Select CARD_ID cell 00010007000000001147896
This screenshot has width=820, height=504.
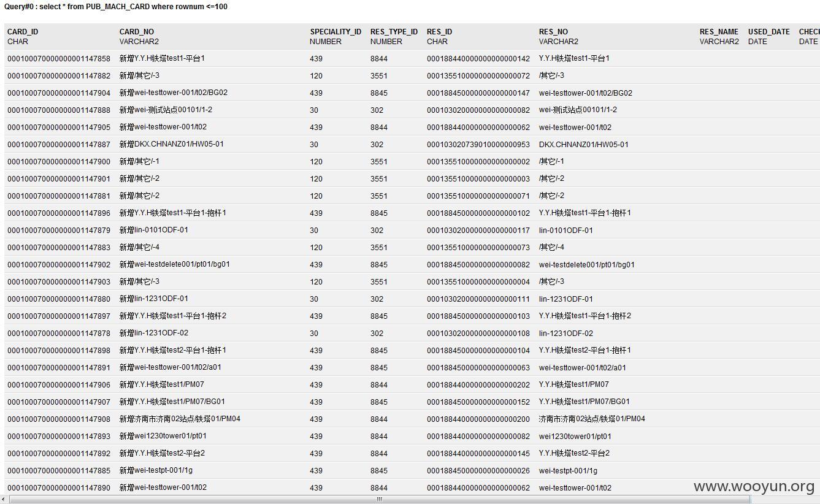(59, 213)
